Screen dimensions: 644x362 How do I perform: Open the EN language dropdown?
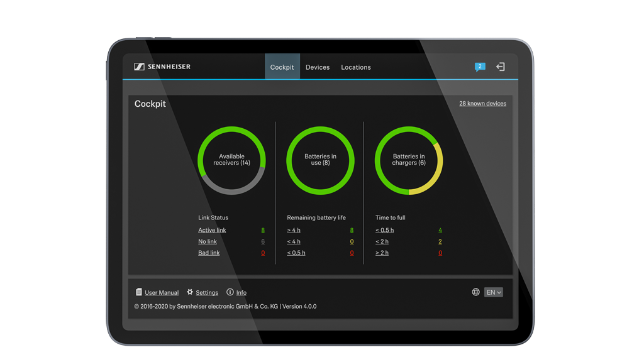(494, 292)
